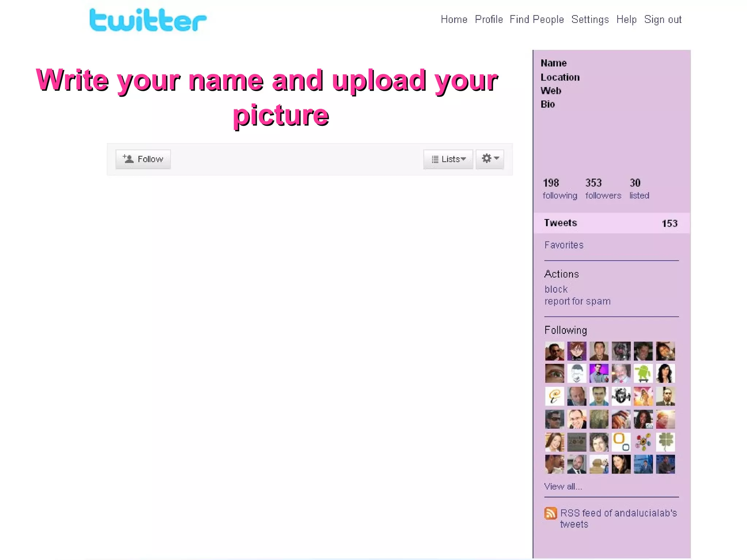Open the man on magenta background avatar

pos(599,373)
